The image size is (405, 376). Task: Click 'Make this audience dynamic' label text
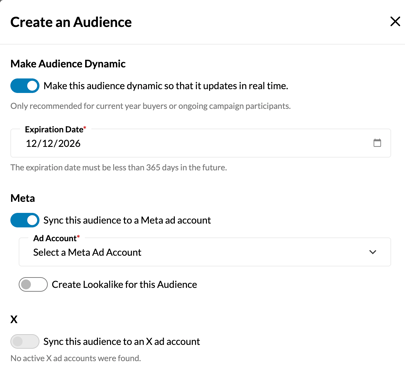pyautogui.click(x=166, y=86)
